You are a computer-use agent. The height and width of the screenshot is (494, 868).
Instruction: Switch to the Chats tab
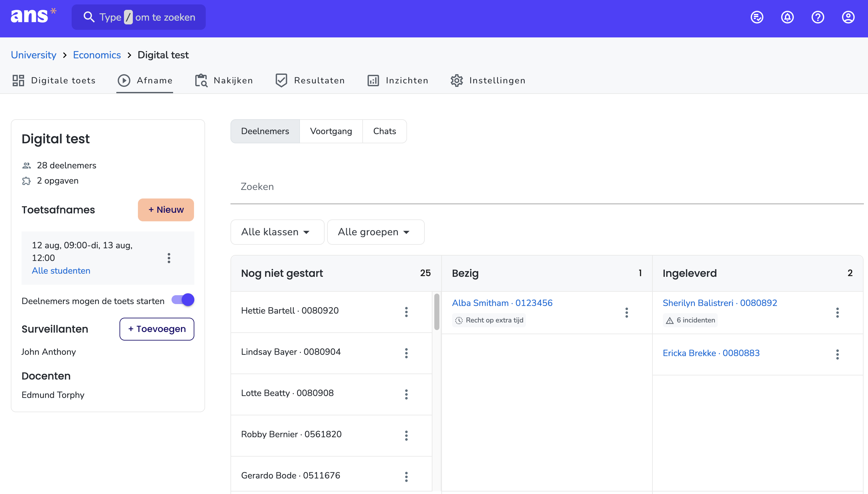click(384, 131)
